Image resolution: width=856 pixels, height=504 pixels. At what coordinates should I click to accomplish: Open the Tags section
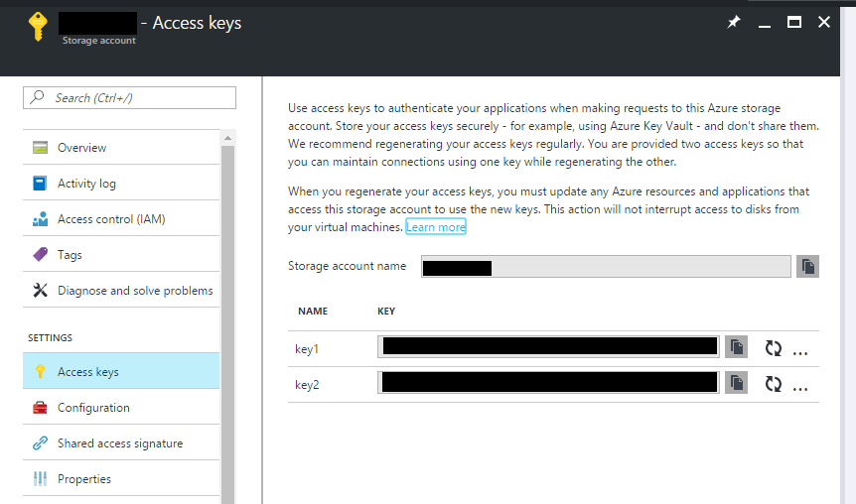point(121,255)
